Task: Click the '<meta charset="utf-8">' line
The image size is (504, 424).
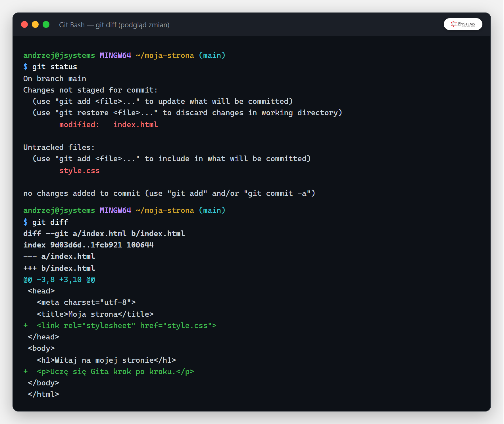Action: tap(86, 302)
